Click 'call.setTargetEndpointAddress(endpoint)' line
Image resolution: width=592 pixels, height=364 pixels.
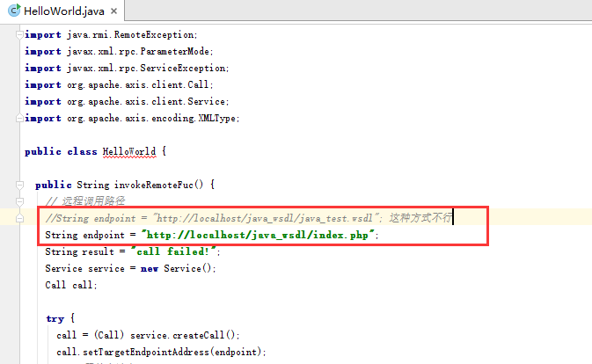[x=161, y=352]
